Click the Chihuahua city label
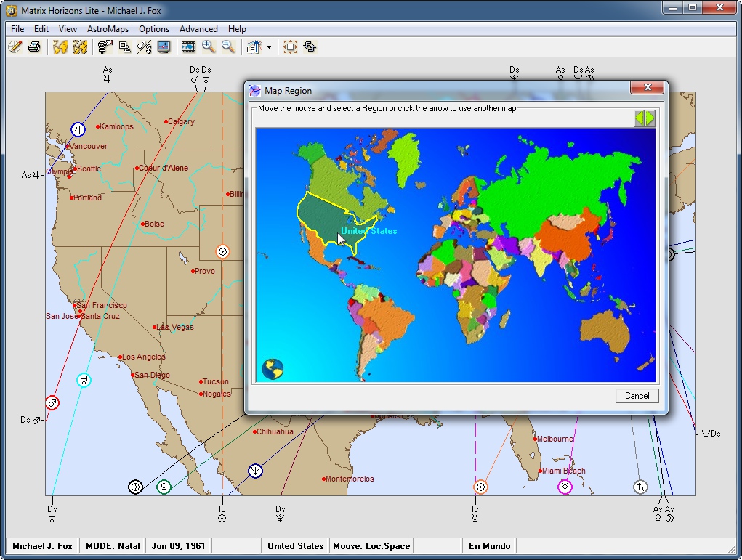Viewport: 742px width, 560px height. click(x=275, y=431)
